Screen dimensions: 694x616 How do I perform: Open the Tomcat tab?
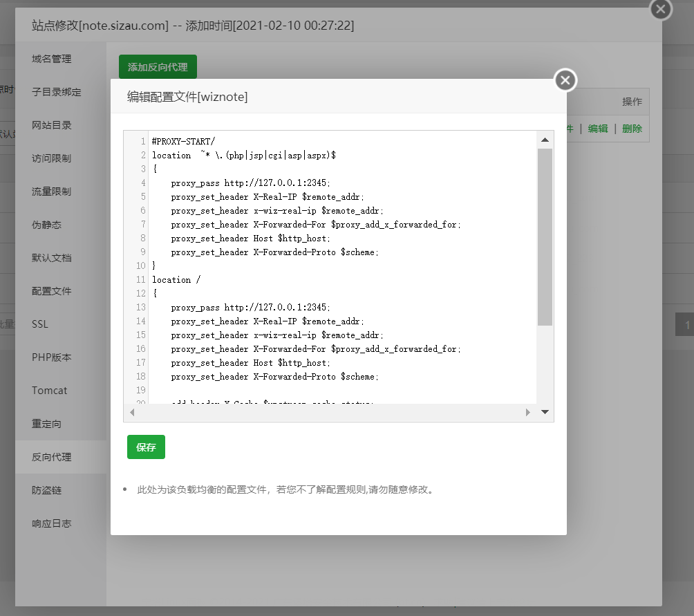50,391
